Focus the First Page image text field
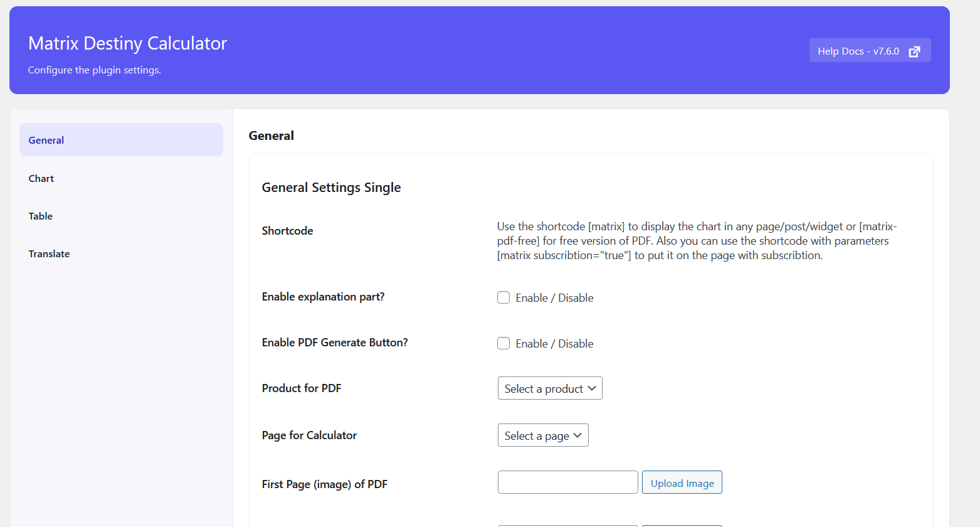Viewport: 980px width, 527px height. pyautogui.click(x=567, y=482)
